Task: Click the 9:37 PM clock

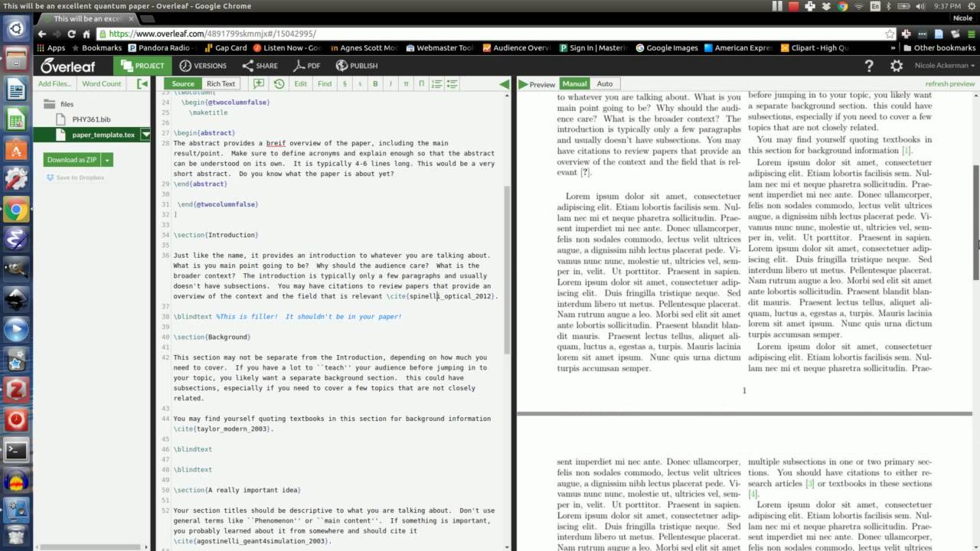Action: point(948,6)
